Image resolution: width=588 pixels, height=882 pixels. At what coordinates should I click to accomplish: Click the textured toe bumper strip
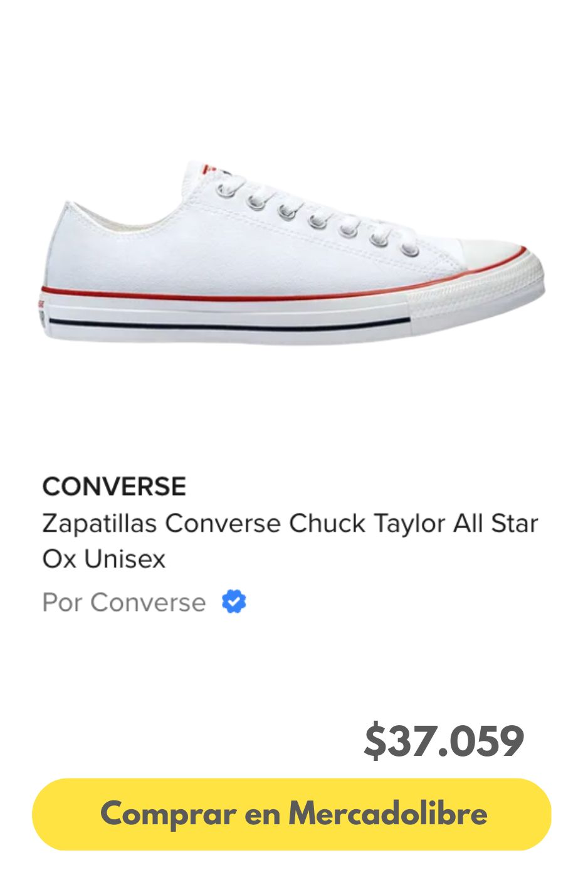[x=476, y=292]
